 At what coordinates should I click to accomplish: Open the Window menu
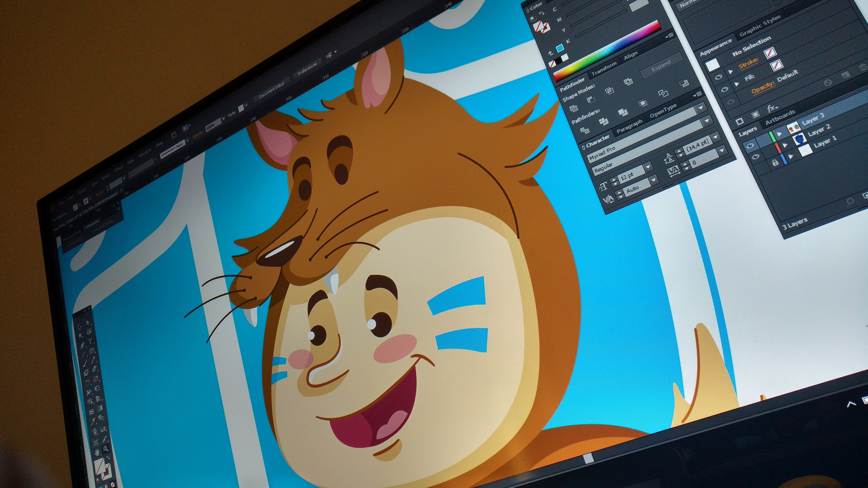145,153
